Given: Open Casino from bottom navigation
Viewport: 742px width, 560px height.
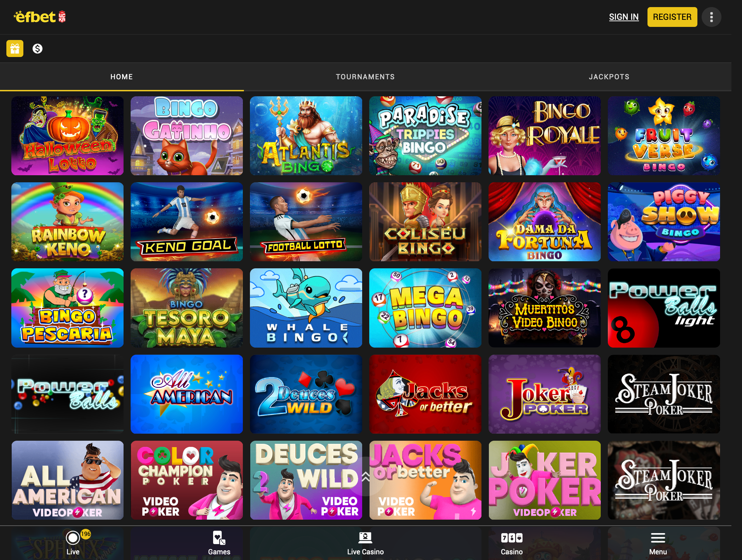Looking at the screenshot, I should coord(512,543).
